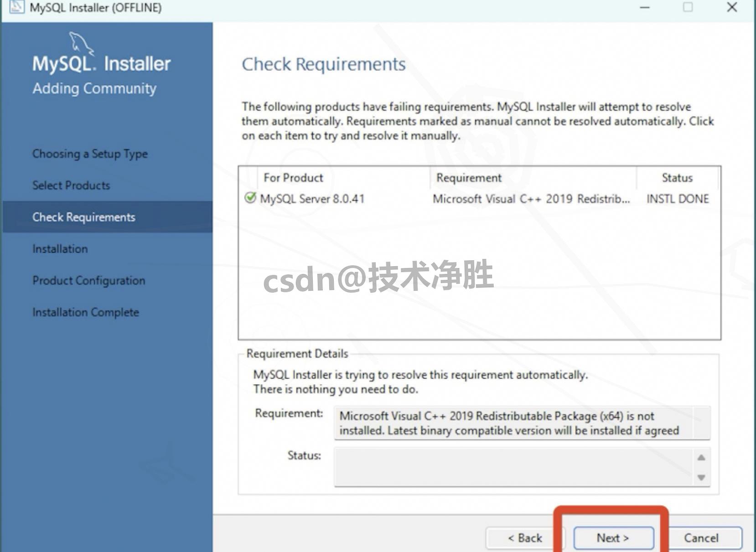Screen dimensions: 756x552
Task: Click the Requirement description text field
Action: tap(522, 423)
